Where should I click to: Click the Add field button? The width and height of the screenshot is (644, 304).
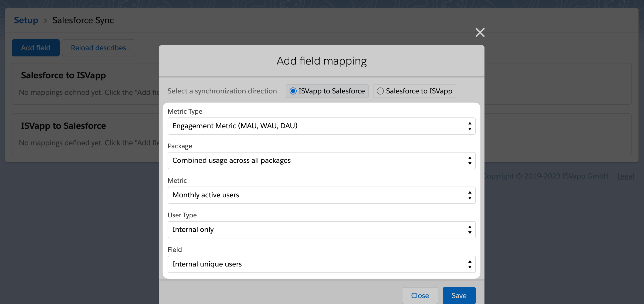pyautogui.click(x=36, y=48)
